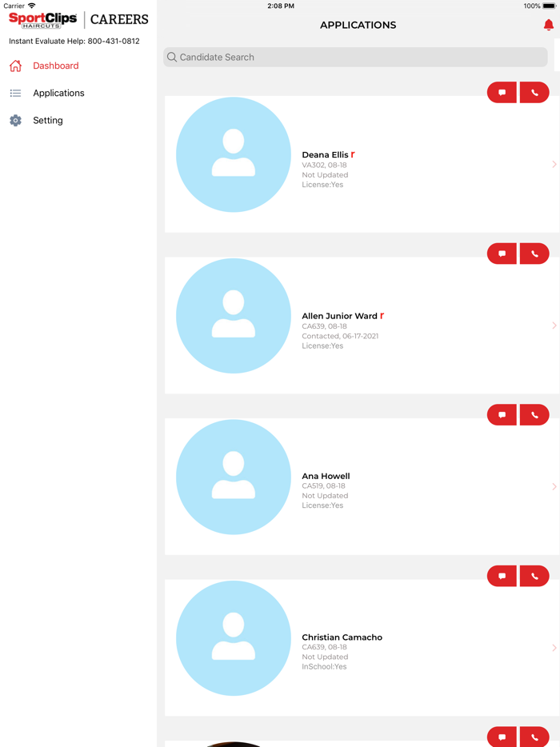This screenshot has height=747, width=560.
Task: Expand Allen Junior Ward details chevron
Action: (x=554, y=326)
